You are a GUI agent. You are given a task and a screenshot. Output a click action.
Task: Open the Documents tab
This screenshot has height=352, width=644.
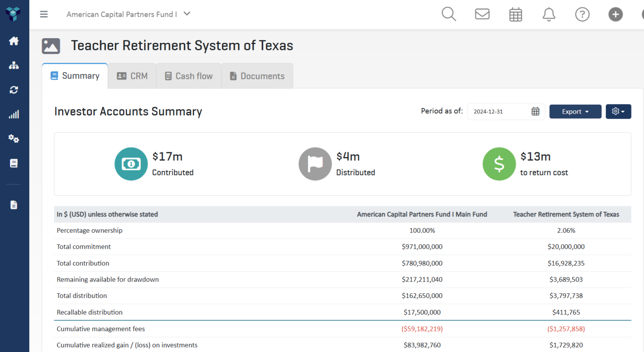pyautogui.click(x=257, y=76)
